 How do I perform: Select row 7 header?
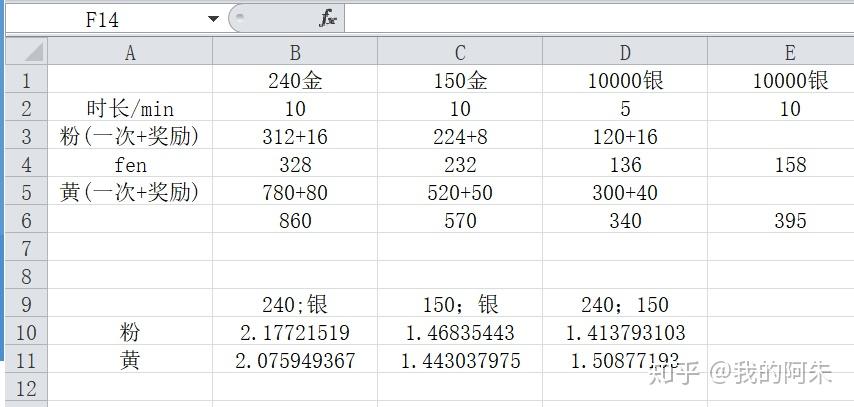(x=26, y=248)
